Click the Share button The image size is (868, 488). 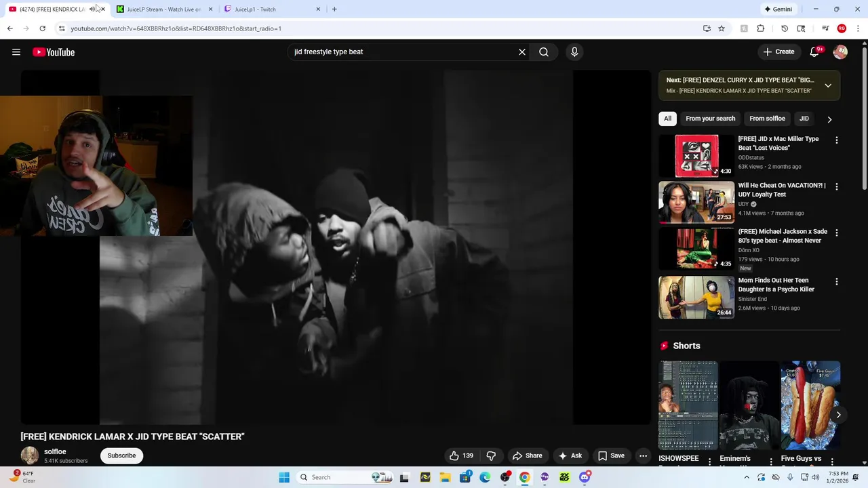pyautogui.click(x=527, y=455)
